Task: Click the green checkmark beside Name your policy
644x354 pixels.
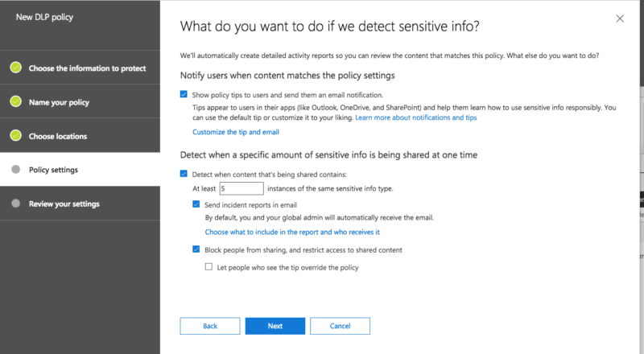Action: tap(15, 102)
